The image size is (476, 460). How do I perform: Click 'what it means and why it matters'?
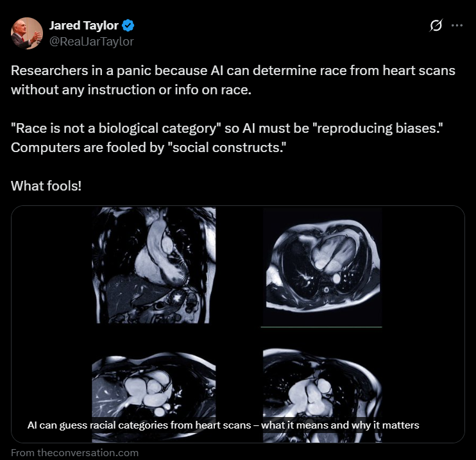(346, 425)
